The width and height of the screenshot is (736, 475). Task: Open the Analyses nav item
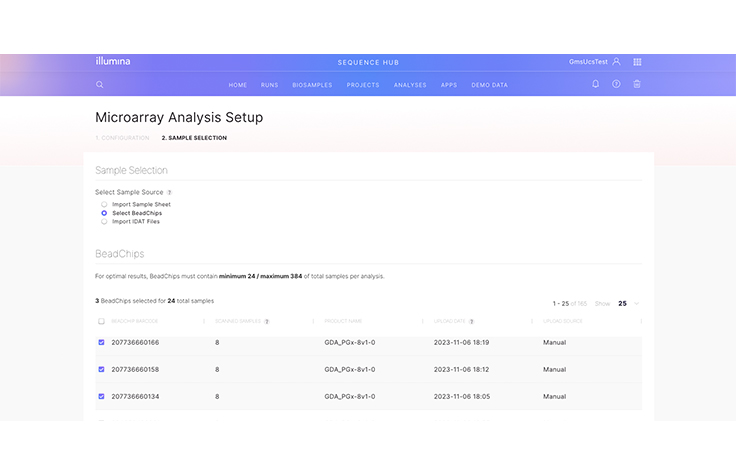coord(410,85)
